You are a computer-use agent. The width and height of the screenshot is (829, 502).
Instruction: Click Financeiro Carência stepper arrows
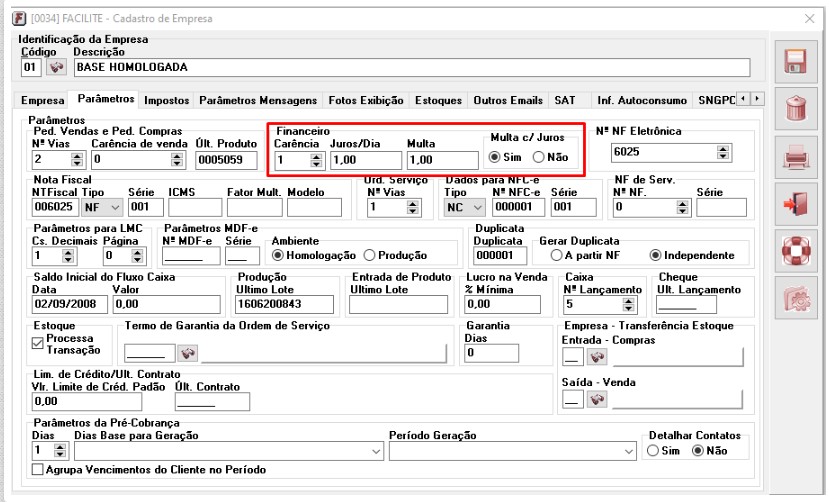click(316, 160)
